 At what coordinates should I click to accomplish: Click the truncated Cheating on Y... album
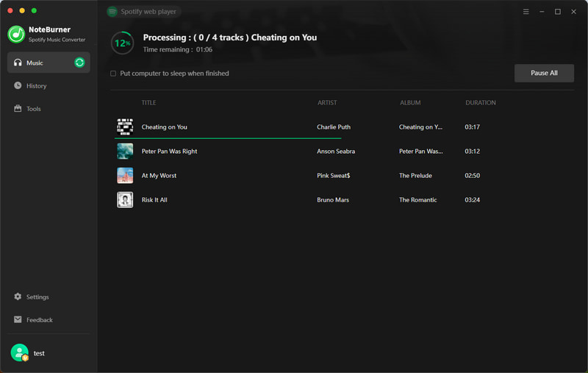pos(420,127)
